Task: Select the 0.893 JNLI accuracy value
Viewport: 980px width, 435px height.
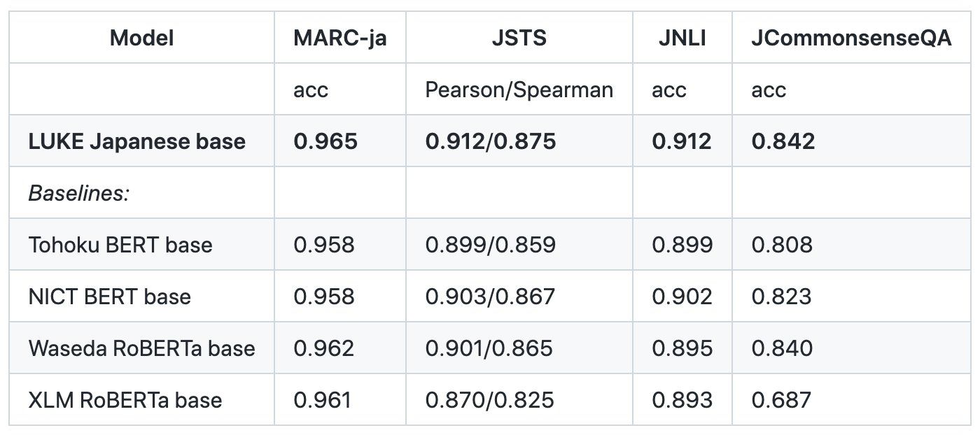Action: pyautogui.click(x=682, y=400)
